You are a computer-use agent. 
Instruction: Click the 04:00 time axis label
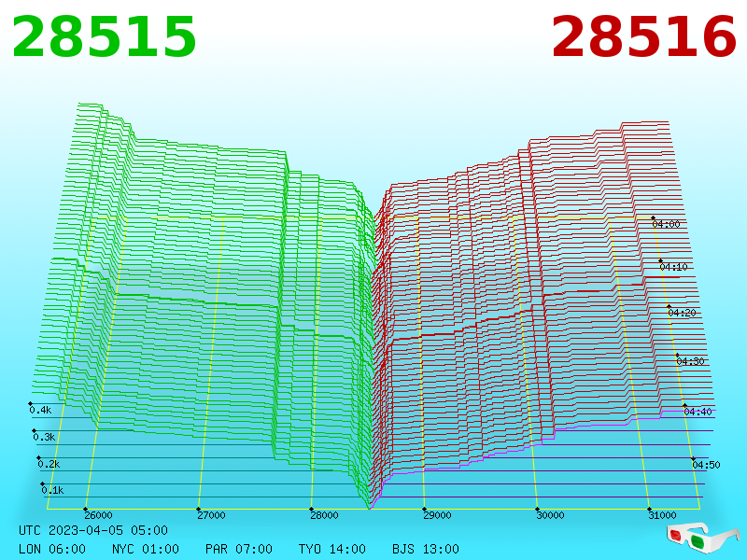point(666,224)
